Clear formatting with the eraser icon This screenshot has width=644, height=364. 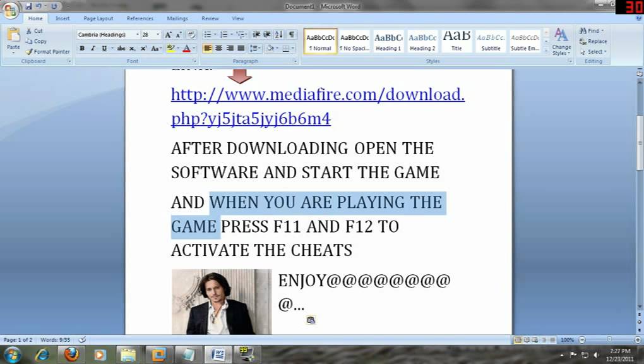[x=191, y=35]
